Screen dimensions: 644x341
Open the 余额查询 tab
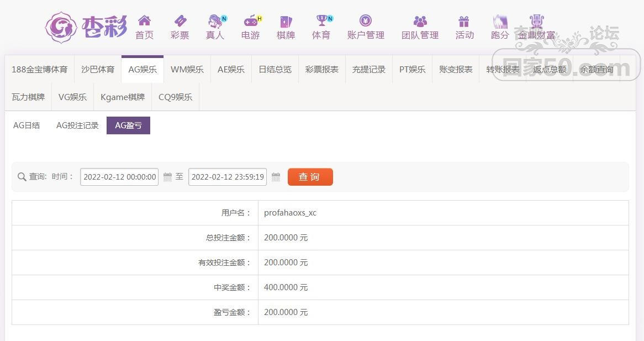[x=597, y=70]
